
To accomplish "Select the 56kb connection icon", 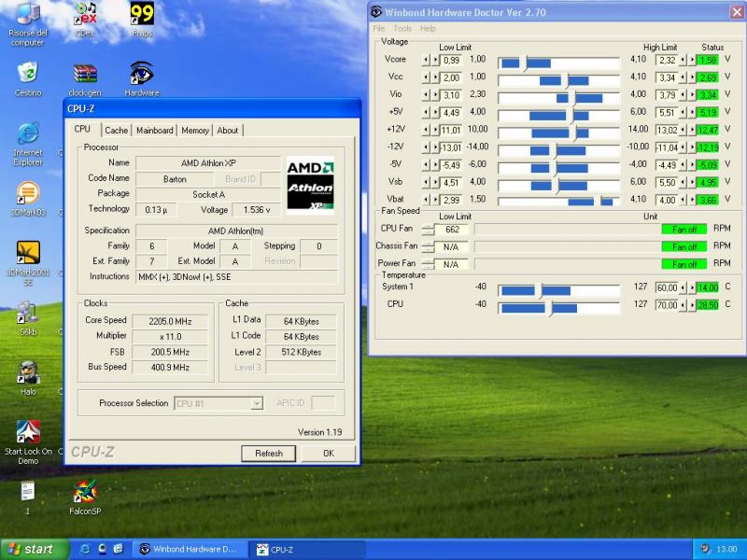I will pyautogui.click(x=28, y=318).
